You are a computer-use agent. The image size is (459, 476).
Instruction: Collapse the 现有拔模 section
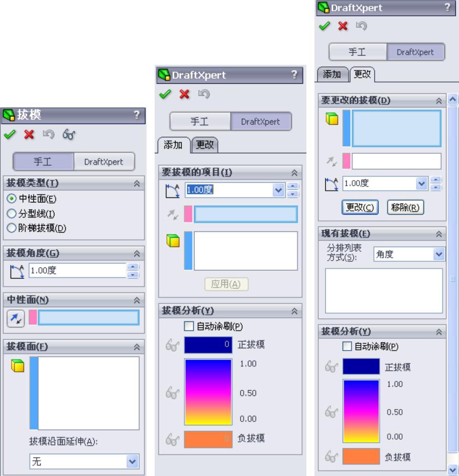tap(439, 234)
